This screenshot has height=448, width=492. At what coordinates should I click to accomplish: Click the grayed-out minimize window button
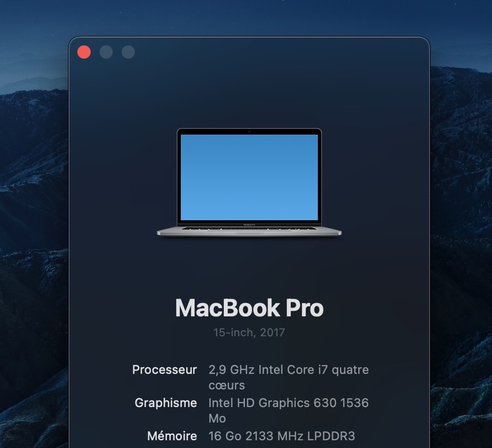coord(106,52)
